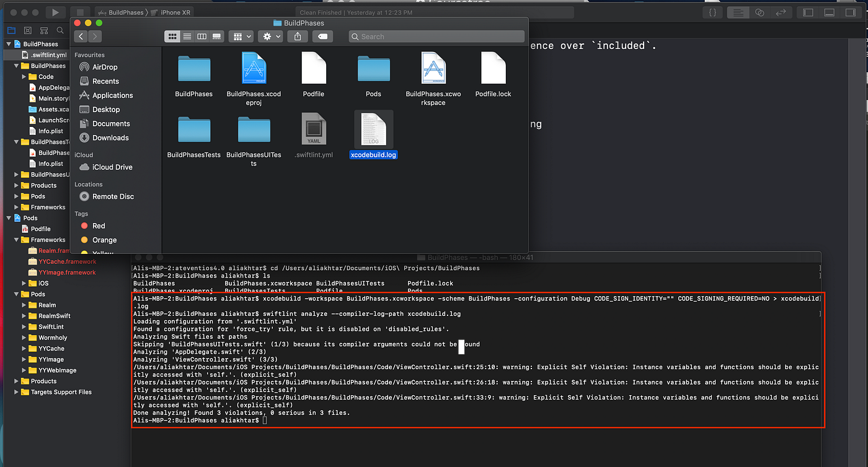Go back in Finder window

(x=81, y=37)
